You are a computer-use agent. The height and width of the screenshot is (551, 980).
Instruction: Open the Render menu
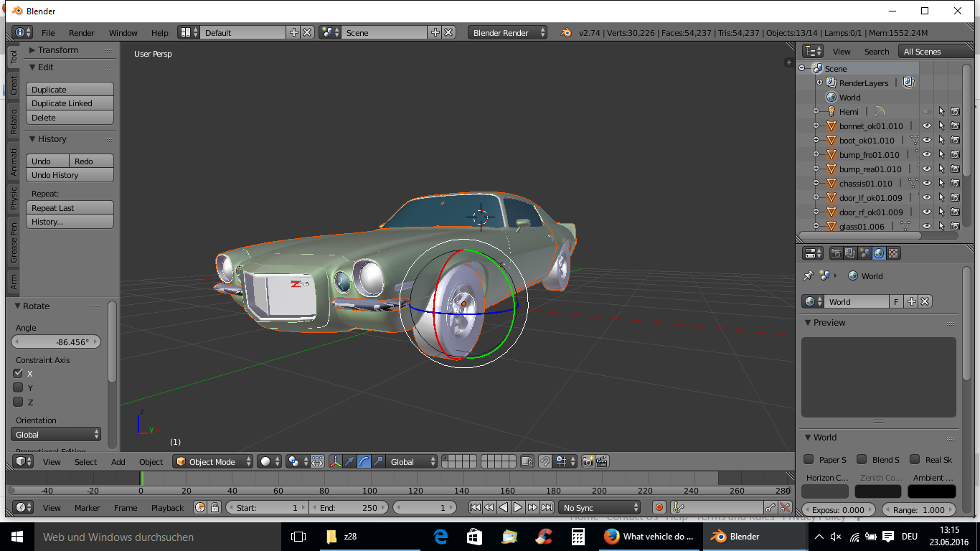point(82,33)
